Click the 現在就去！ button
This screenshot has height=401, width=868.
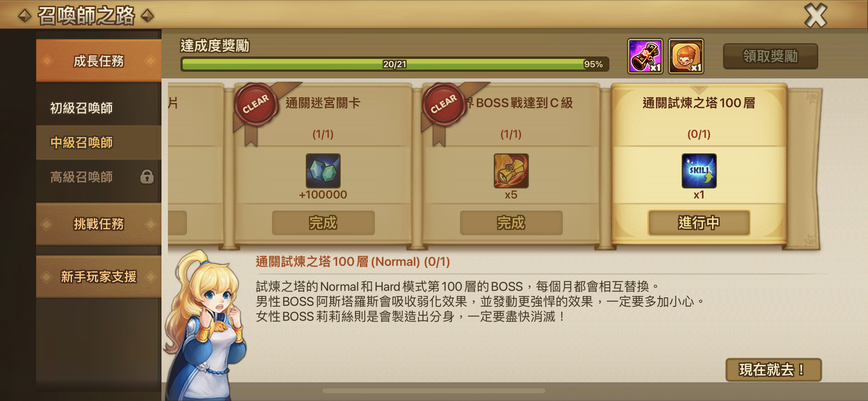[x=773, y=370]
